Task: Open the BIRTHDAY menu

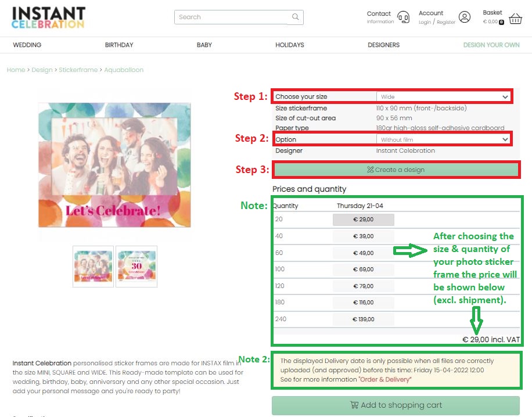Action: tap(119, 45)
